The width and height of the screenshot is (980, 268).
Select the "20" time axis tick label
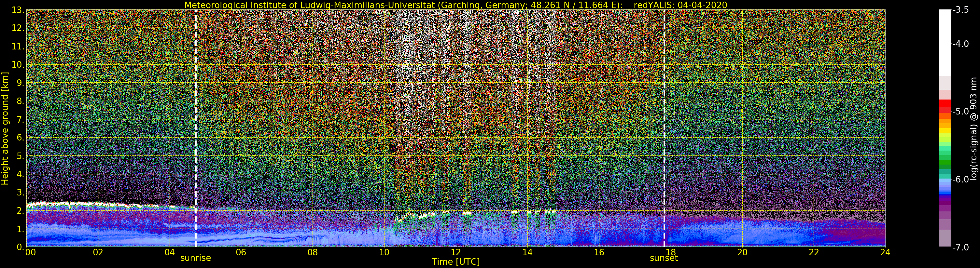[742, 252]
